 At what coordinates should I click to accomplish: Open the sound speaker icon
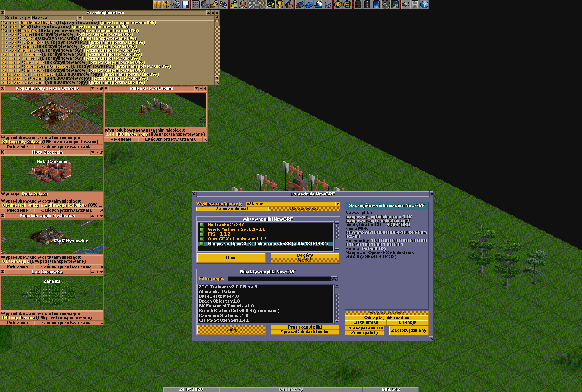[x=406, y=4]
